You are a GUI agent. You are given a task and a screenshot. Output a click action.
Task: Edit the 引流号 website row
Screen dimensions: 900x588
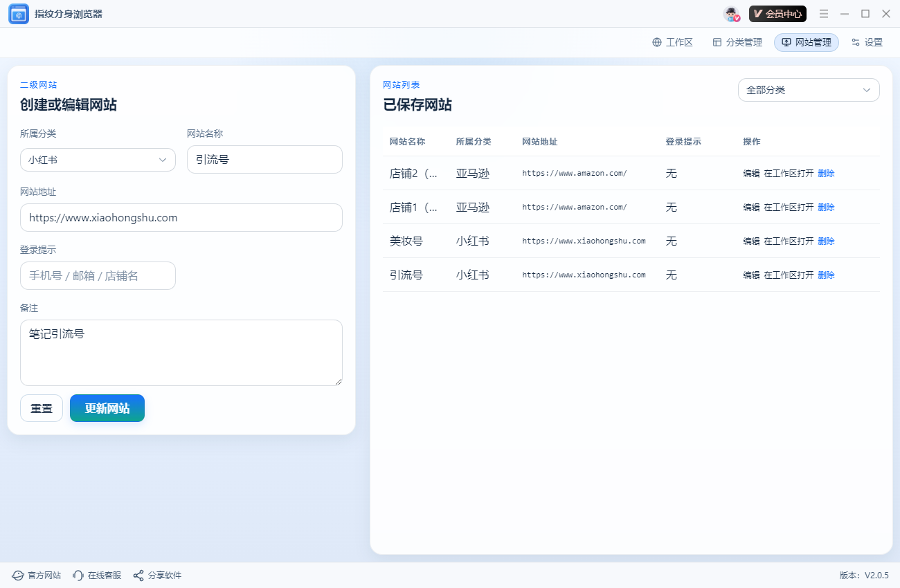click(751, 275)
